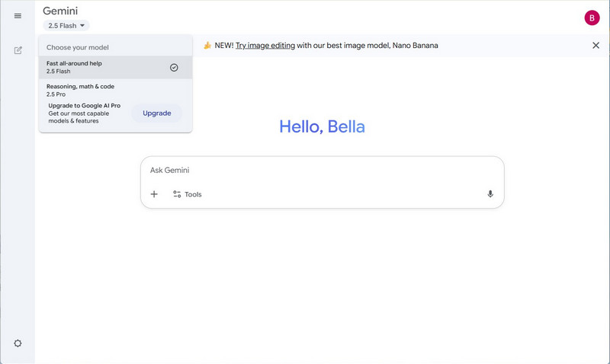The height and width of the screenshot is (364, 610).
Task: Open the settings gear icon
Action: [x=18, y=343]
